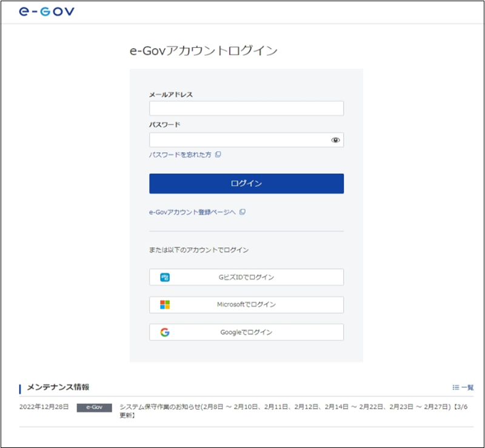Click external-link icon beside e-Govアカウント登録ページへ
485x448 pixels.
coord(242,212)
